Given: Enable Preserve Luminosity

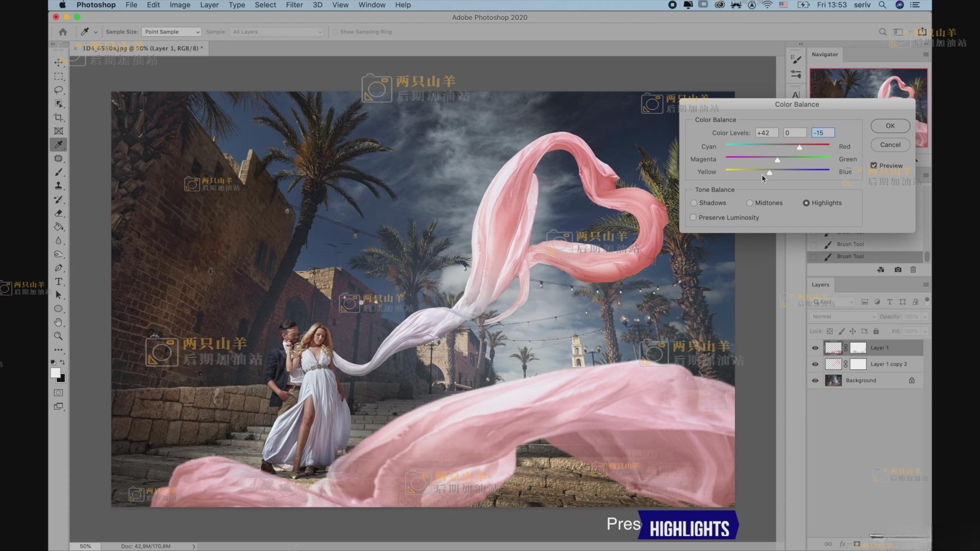Looking at the screenshot, I should [693, 217].
